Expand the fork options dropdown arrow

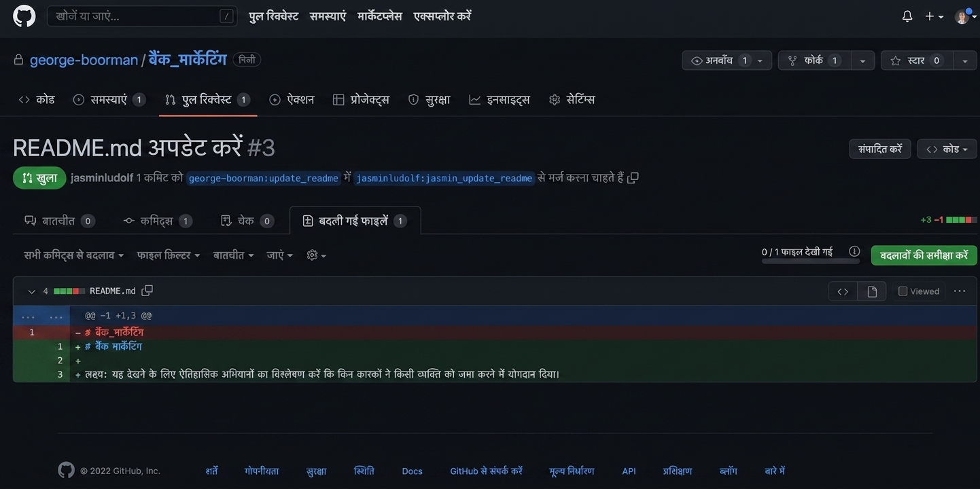pyautogui.click(x=862, y=60)
